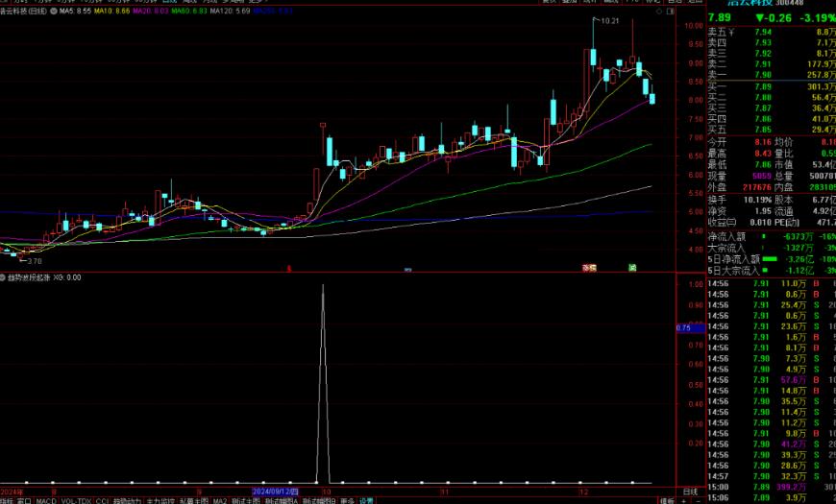Open the 窗口 tab at bottom

[25, 501]
